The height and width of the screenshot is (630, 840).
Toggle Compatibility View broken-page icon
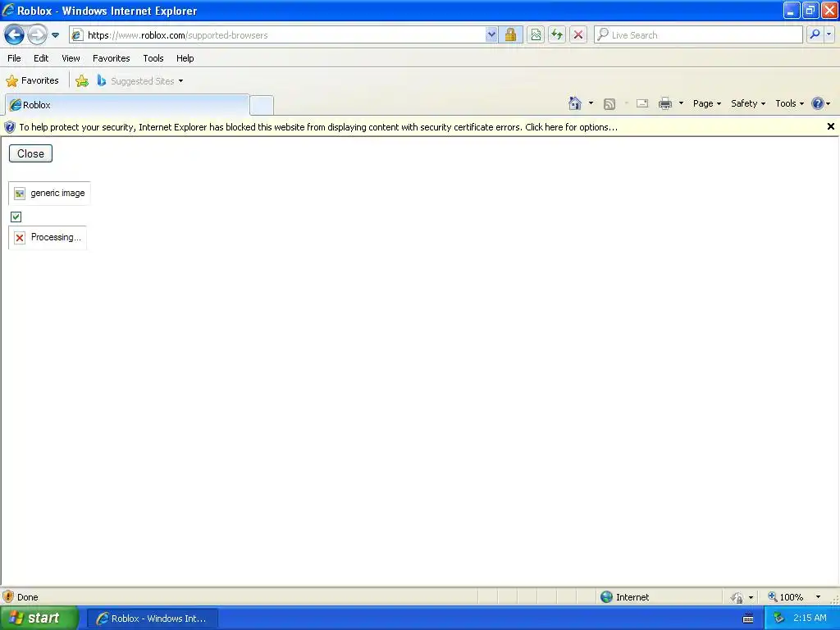536,35
